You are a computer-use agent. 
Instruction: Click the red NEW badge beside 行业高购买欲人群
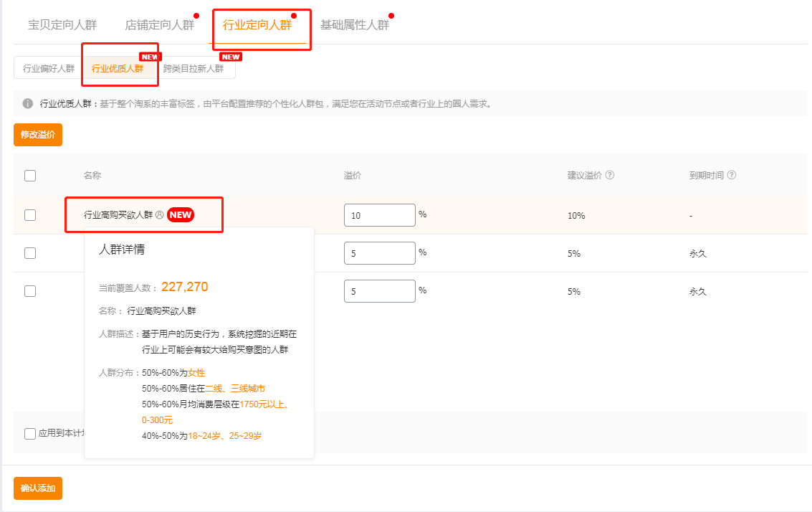click(181, 214)
